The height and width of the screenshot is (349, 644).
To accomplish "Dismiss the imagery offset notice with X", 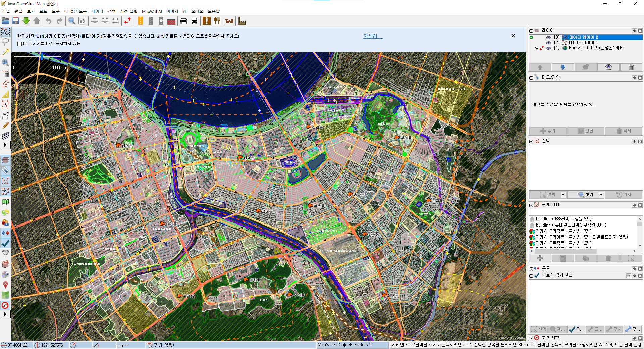I will pyautogui.click(x=513, y=36).
